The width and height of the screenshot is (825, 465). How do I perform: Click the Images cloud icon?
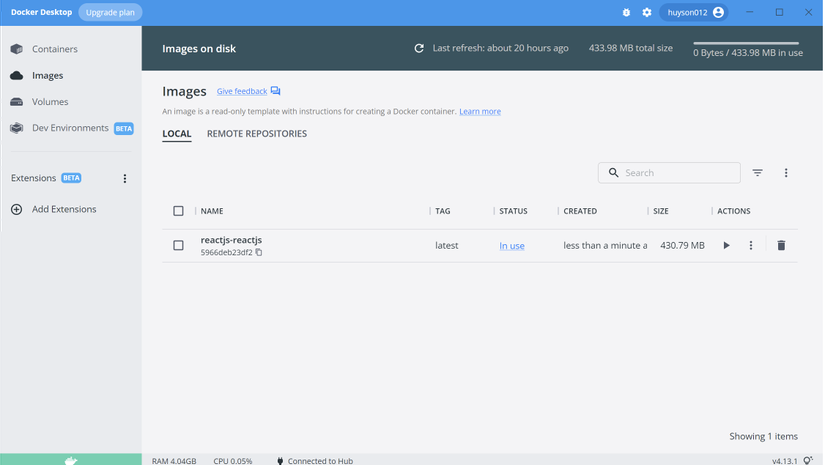pyautogui.click(x=16, y=75)
